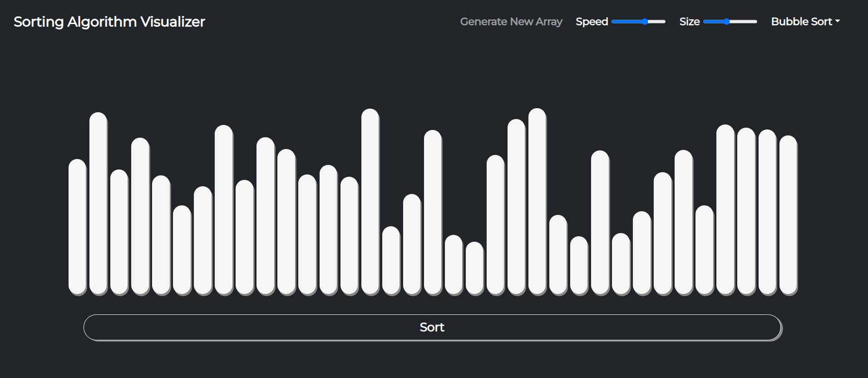
Task: Click the shortest bar in the array
Action: [474, 268]
